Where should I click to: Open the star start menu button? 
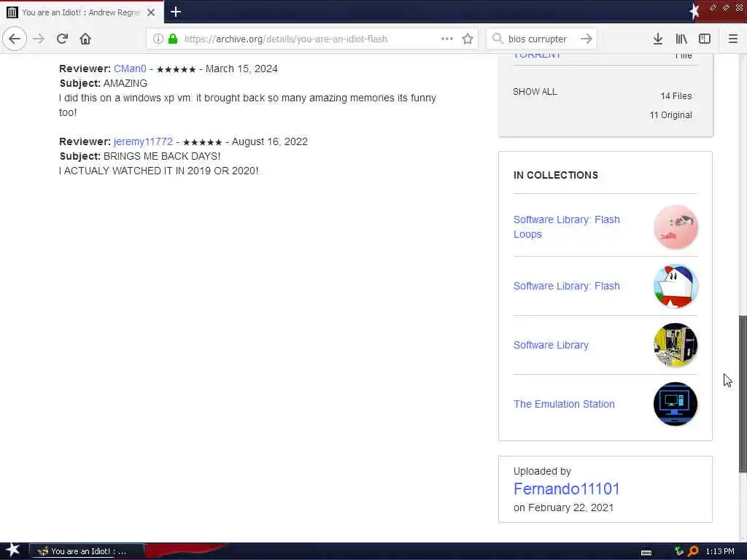(x=12, y=551)
